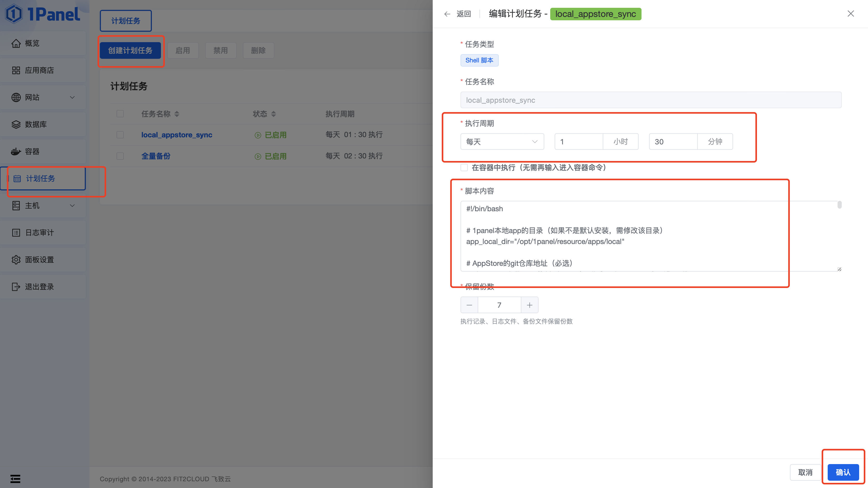Expand the 网站 sidebar submenu
Viewport: 868px width, 488px height.
click(72, 97)
